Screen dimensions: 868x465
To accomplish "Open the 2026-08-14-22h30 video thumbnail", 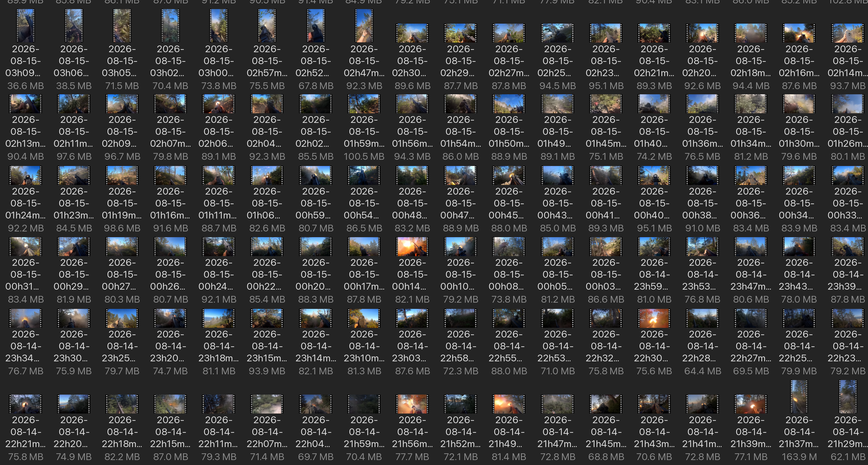I will click(x=654, y=318).
